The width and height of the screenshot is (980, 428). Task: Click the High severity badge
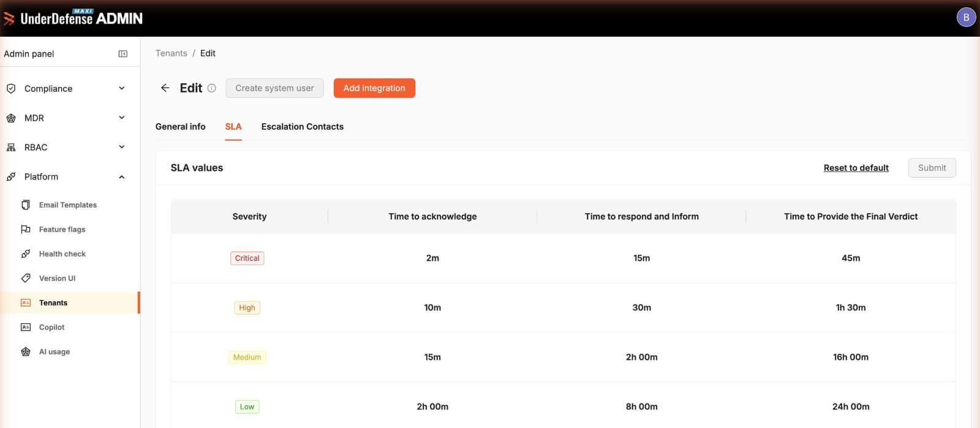(247, 308)
